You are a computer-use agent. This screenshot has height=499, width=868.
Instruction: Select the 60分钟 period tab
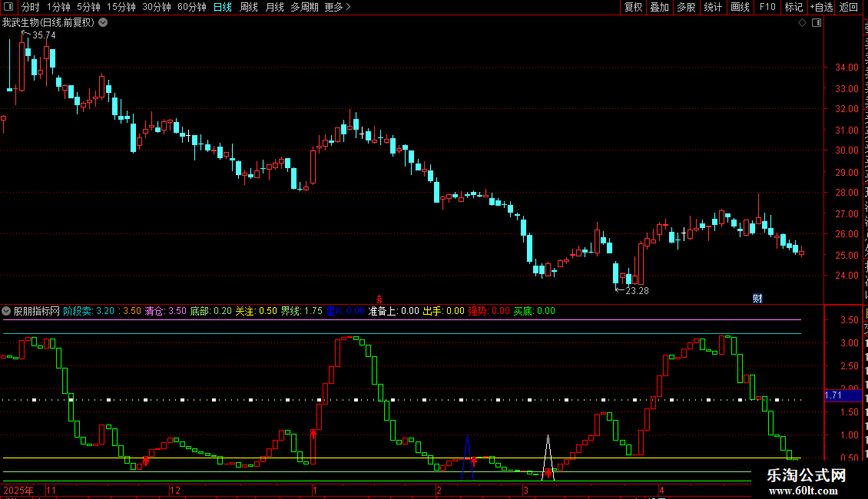tap(191, 7)
